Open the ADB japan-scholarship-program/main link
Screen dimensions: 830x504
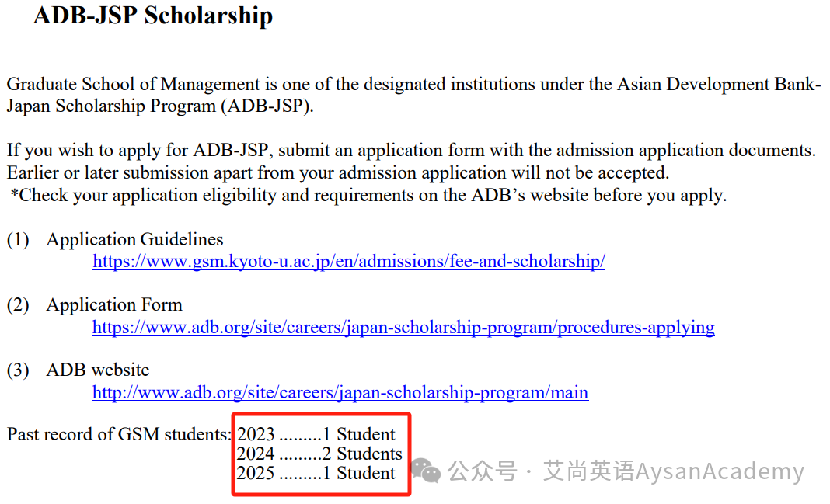click(340, 392)
